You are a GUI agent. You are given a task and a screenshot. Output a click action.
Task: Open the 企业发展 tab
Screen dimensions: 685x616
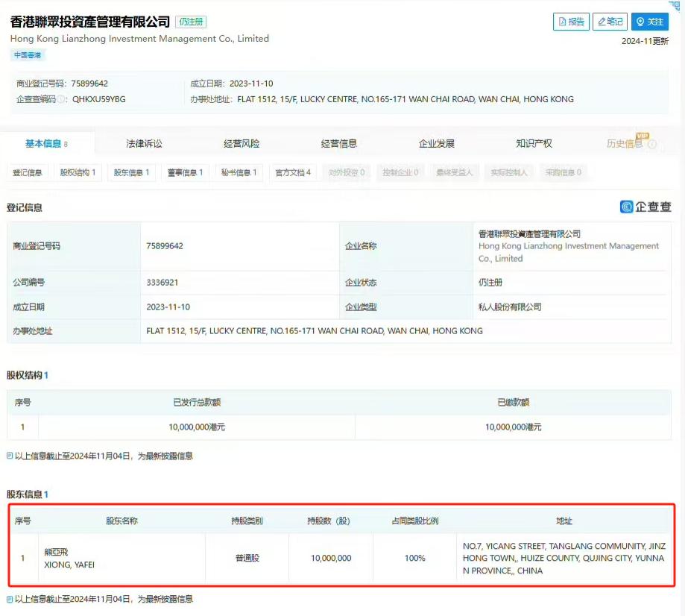(x=437, y=142)
